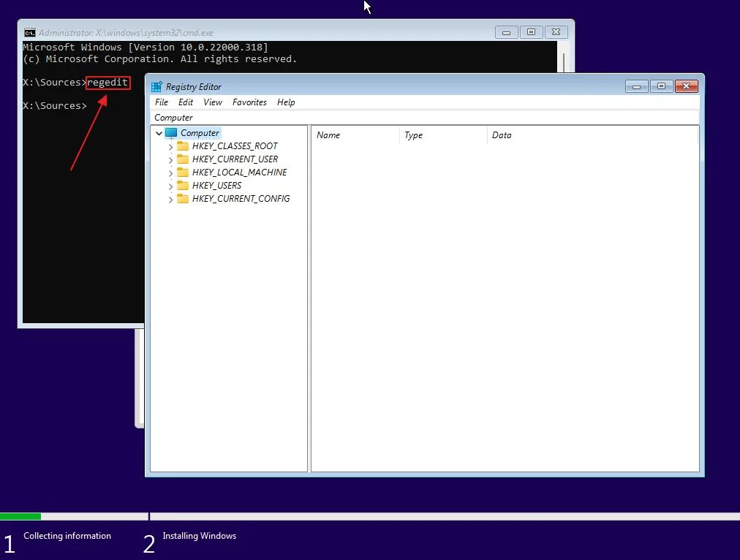Screen dimensions: 740x560
Task: Click the HKEY_LOCAL_MACHINE folder icon
Action: point(183,173)
